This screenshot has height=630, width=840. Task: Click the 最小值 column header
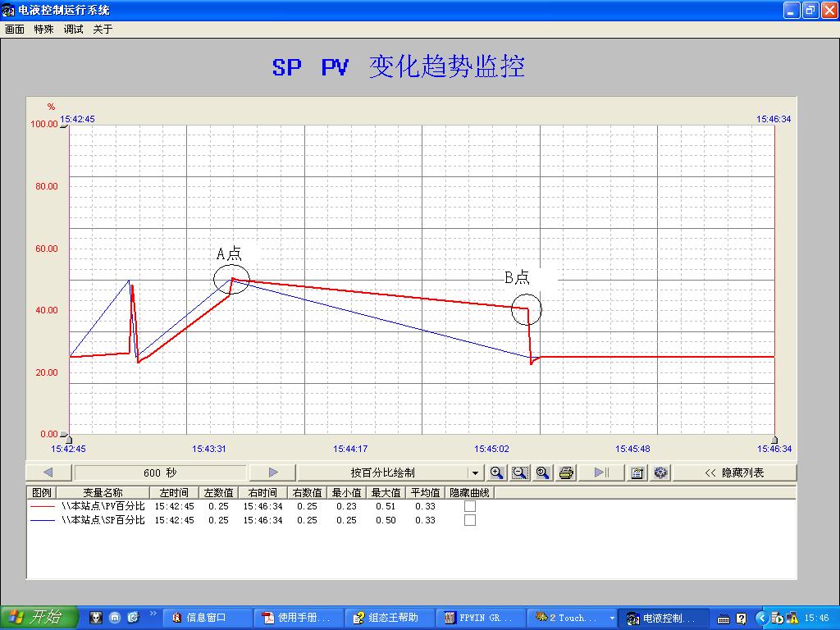tap(347, 492)
